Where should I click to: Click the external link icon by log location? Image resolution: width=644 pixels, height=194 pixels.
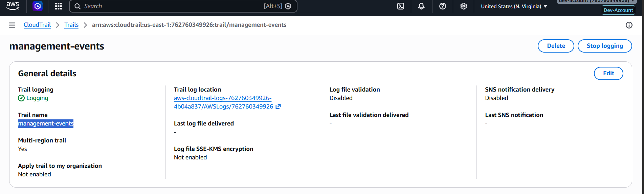(278, 106)
